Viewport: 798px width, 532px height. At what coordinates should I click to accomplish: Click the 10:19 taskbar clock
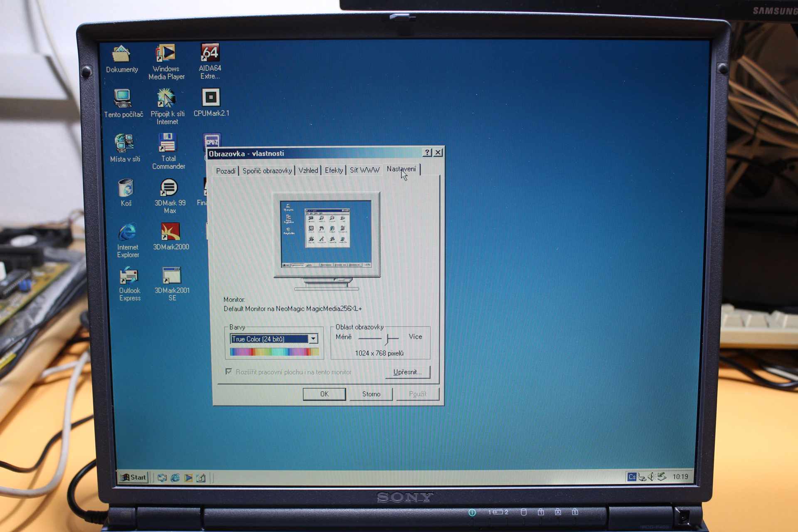pyautogui.click(x=680, y=477)
